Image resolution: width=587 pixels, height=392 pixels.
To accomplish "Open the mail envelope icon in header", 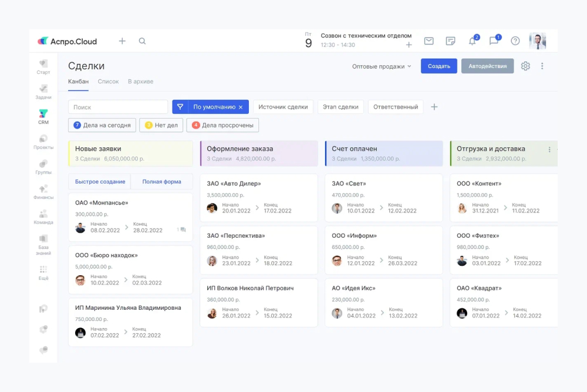I will pyautogui.click(x=429, y=41).
